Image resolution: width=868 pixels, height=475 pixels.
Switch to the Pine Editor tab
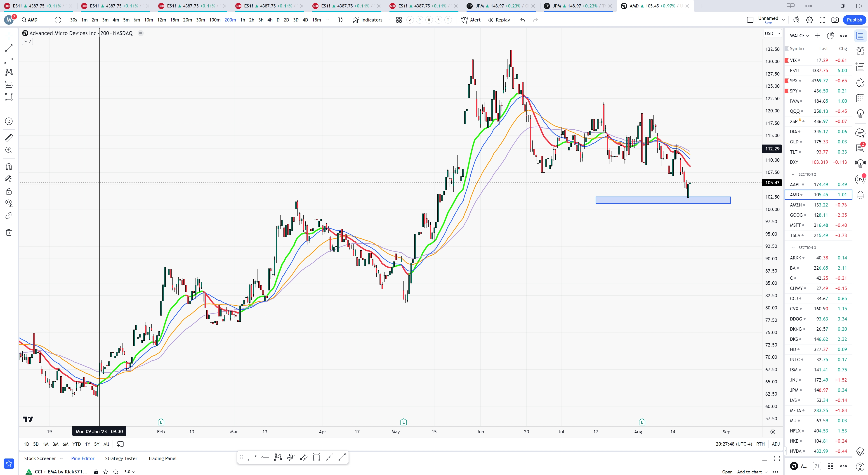point(83,458)
